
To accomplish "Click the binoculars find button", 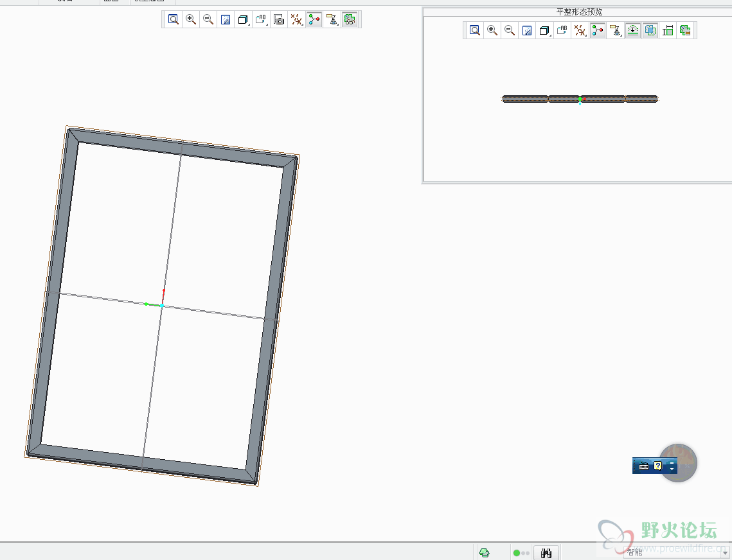I will [546, 553].
